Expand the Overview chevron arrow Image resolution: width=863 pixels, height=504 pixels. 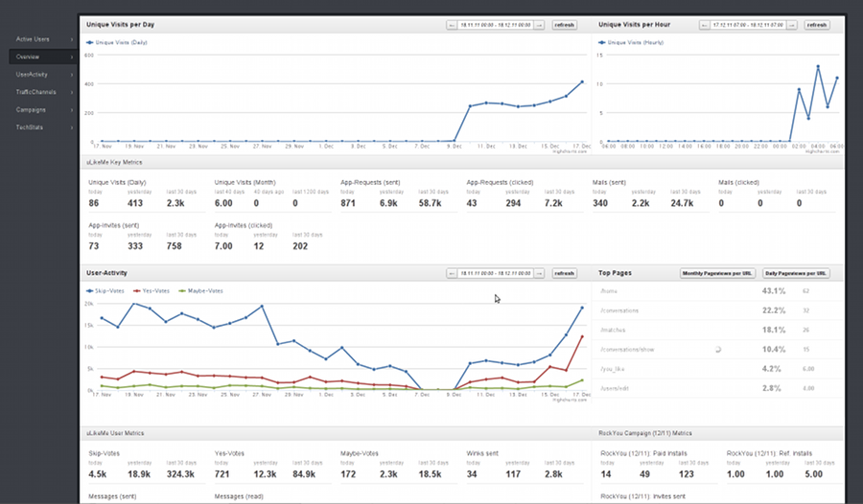[72, 57]
